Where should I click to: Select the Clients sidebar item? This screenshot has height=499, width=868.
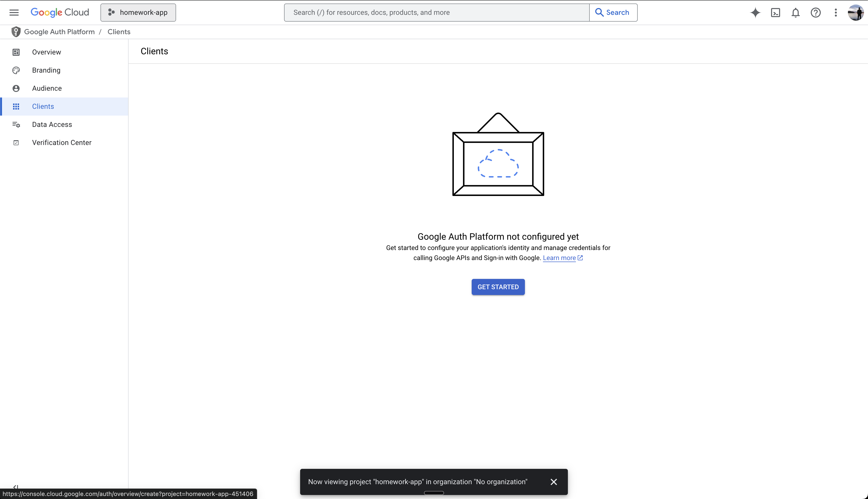click(x=64, y=106)
